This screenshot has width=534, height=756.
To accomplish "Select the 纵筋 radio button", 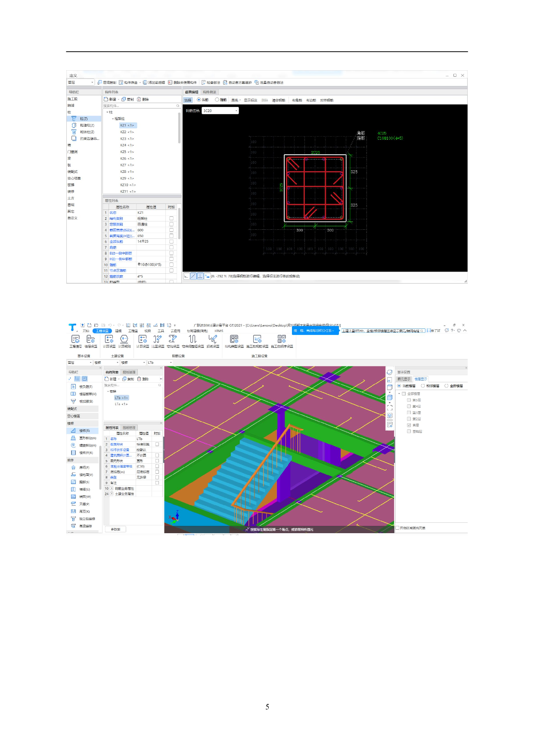I will [x=199, y=100].
